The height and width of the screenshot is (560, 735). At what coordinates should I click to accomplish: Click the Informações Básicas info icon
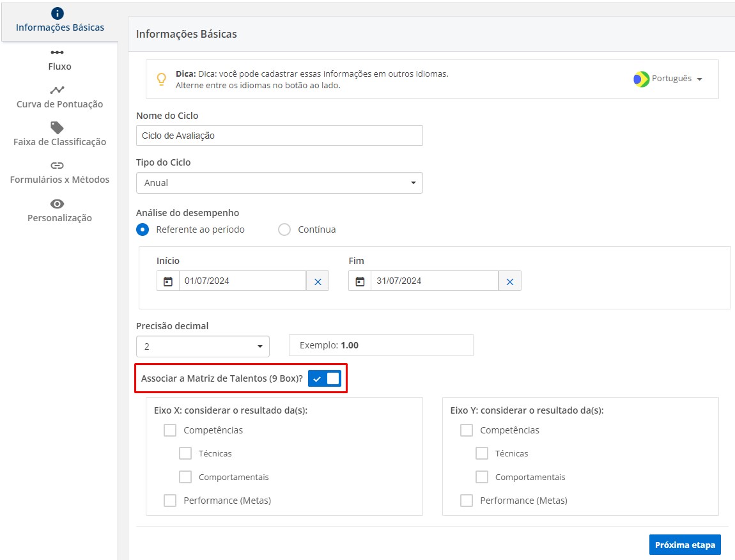58,13
